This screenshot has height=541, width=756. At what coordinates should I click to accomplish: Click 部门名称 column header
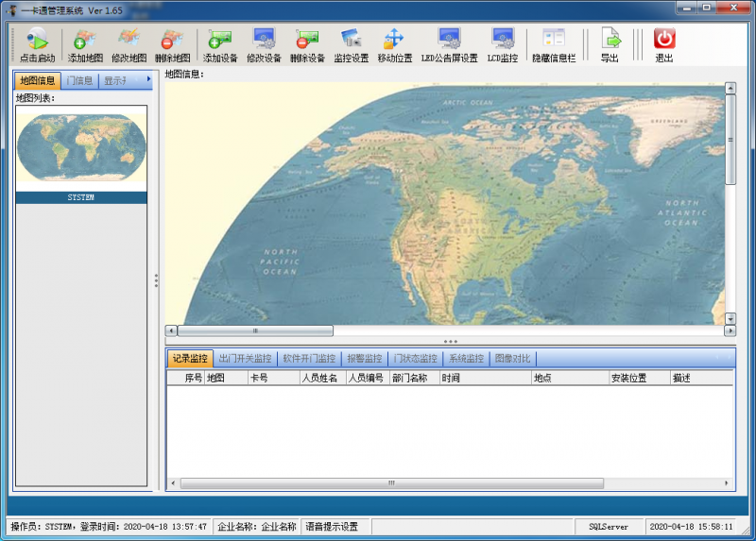point(415,378)
